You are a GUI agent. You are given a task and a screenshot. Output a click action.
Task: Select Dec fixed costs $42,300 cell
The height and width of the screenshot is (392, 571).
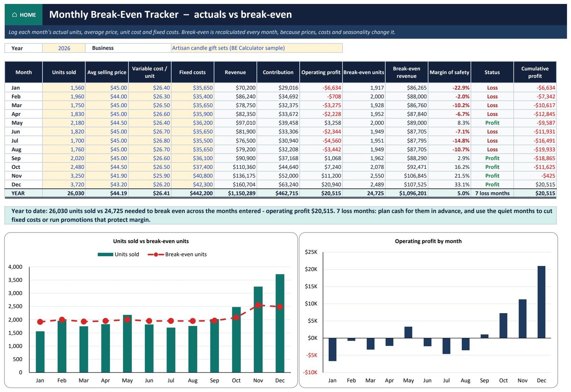coord(192,185)
